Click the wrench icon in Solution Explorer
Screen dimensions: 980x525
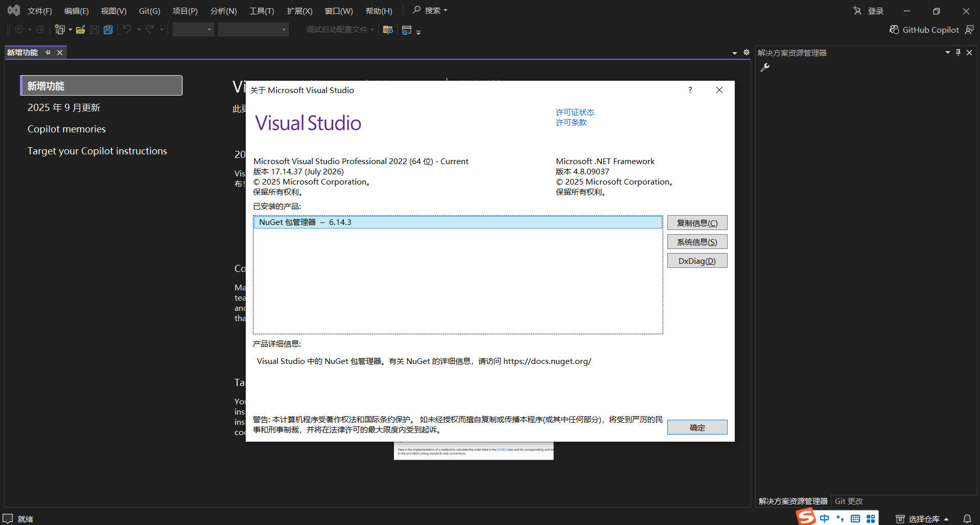(765, 67)
